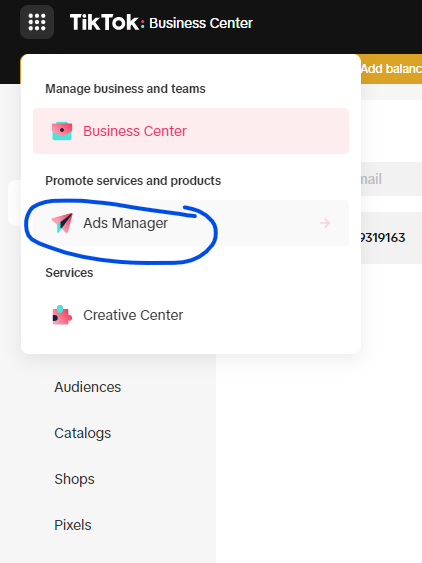Click the Manage business and teams heading
The height and width of the screenshot is (563, 422).
[x=125, y=89]
